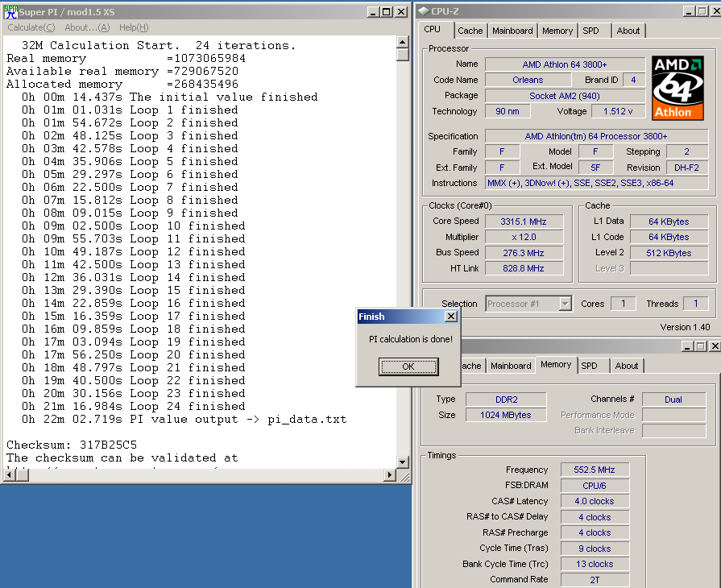Click the Loop 24 finished line

134,407
